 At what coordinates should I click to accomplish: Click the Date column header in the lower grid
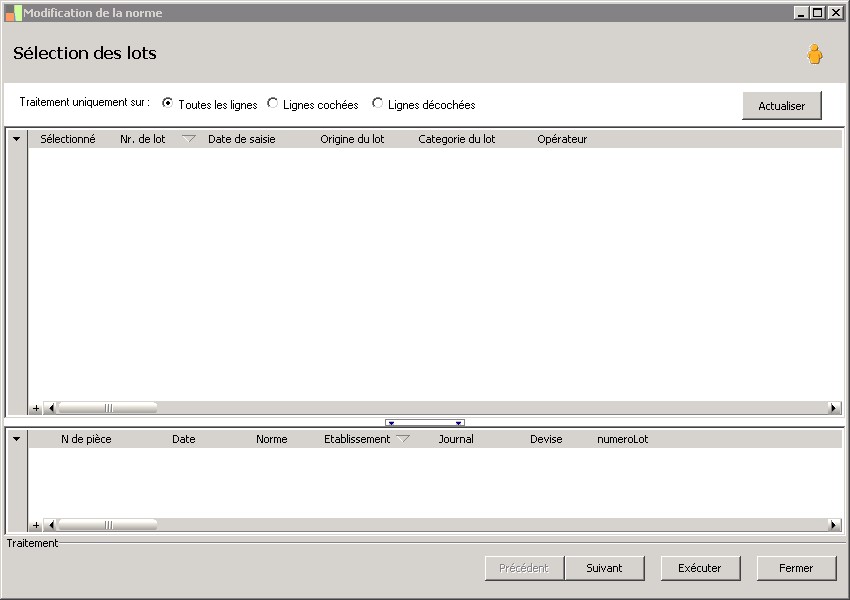tap(184, 439)
